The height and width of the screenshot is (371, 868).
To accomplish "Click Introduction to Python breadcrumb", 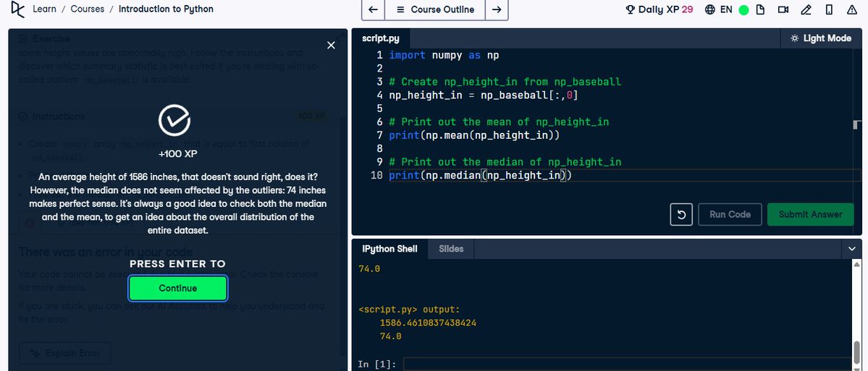I will coord(166,9).
